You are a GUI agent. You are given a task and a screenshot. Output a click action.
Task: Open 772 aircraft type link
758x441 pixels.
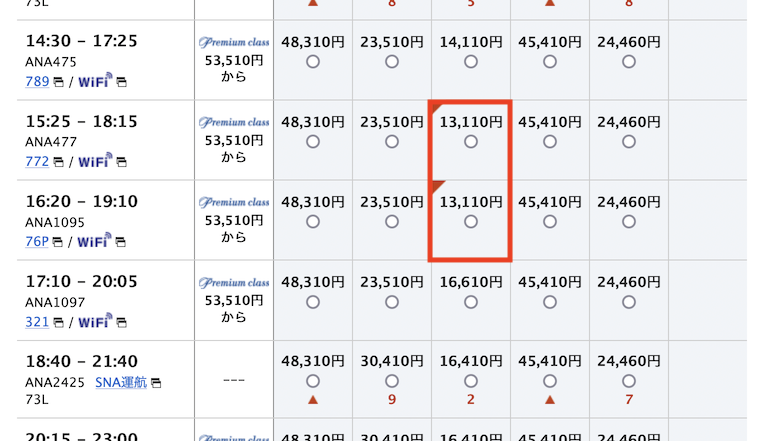pos(37,161)
